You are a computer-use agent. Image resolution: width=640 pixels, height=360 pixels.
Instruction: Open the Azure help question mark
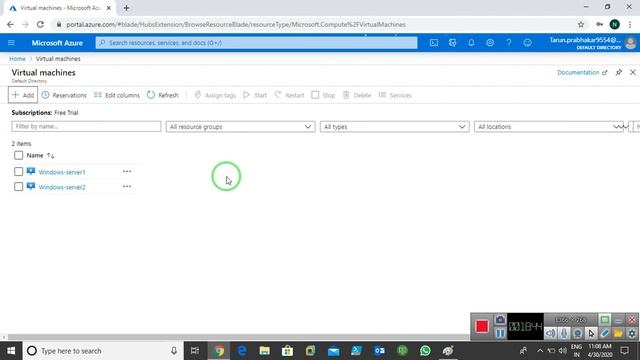509,43
